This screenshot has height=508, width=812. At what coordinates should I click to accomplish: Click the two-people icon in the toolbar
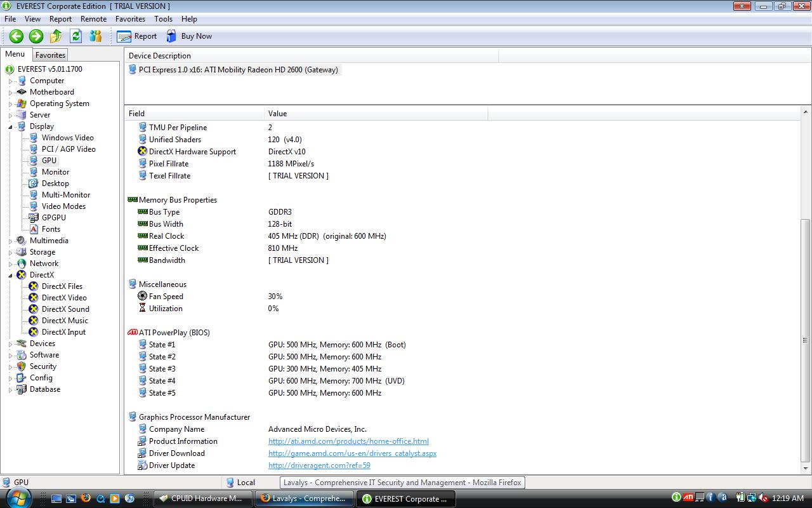pyautogui.click(x=96, y=36)
